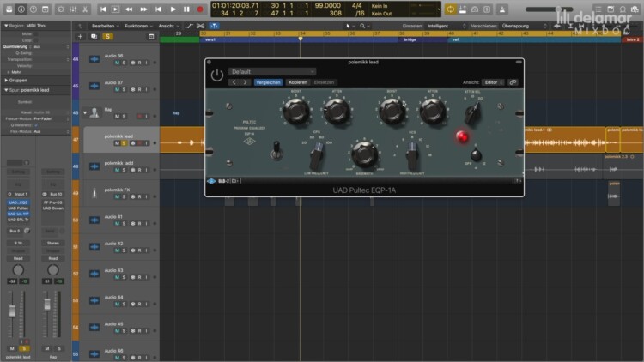Open the pointer tool menu

(350, 26)
